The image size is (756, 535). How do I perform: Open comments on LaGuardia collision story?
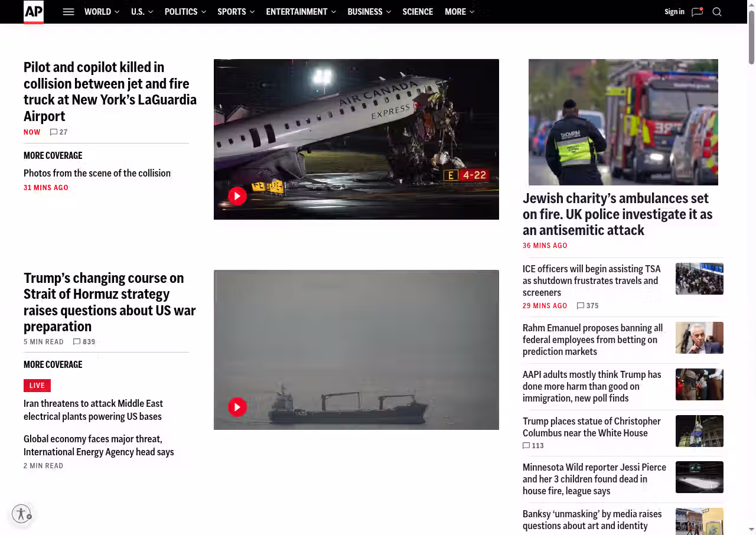pos(59,132)
